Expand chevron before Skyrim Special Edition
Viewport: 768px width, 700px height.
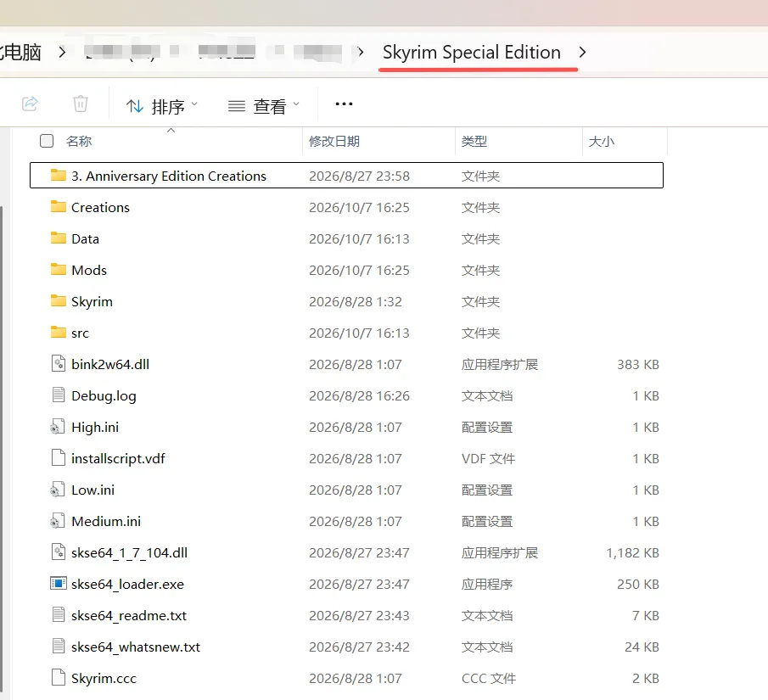(361, 52)
